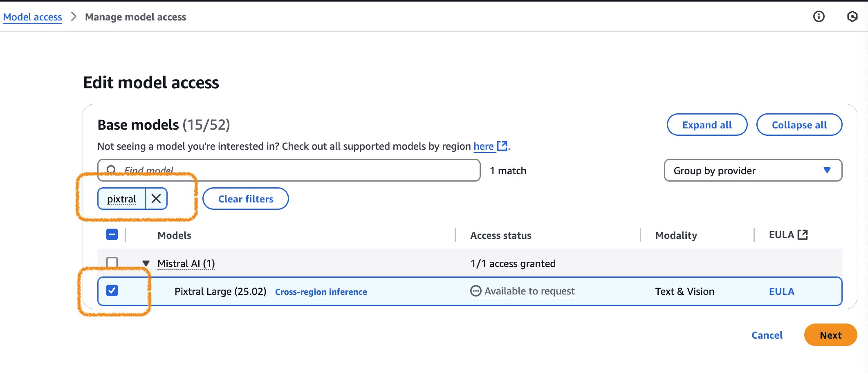Screen dimensions: 868x373
Task: Click the Clear filters button
Action: tap(245, 199)
